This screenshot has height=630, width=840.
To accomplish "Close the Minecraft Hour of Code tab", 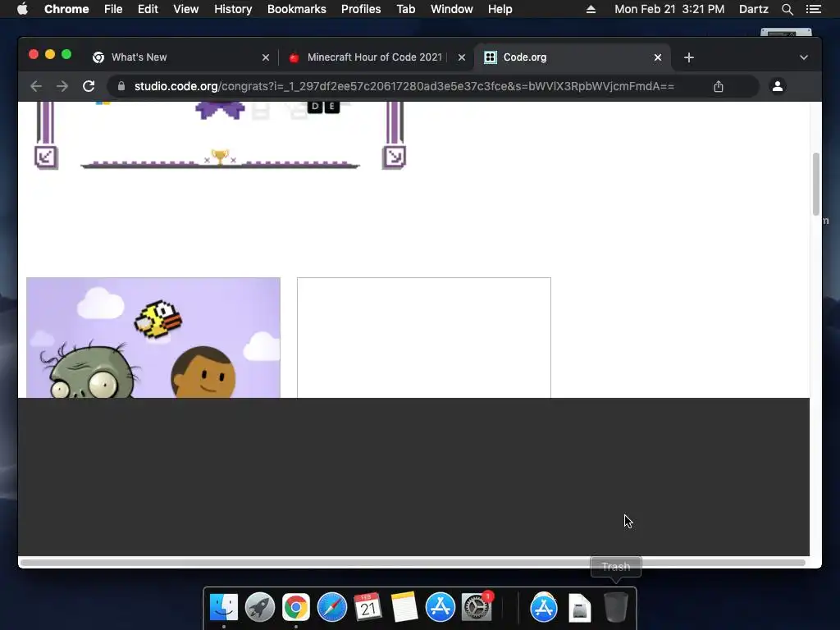I will [x=461, y=57].
